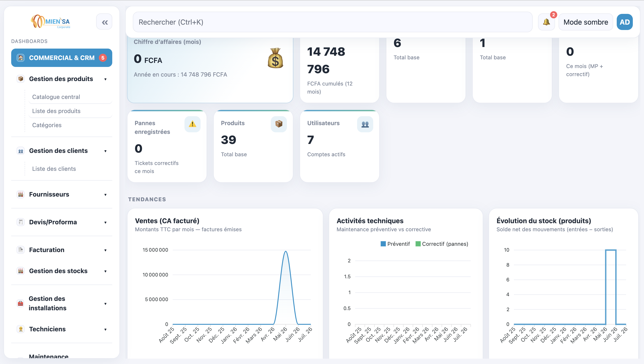
Task: Open the notifications bell icon
Action: [546, 22]
